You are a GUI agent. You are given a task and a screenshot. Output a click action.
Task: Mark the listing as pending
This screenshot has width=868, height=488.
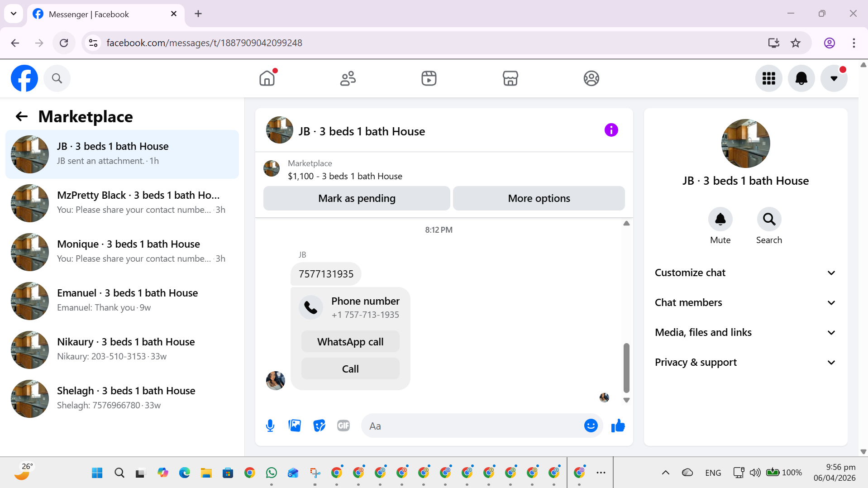[x=357, y=198]
